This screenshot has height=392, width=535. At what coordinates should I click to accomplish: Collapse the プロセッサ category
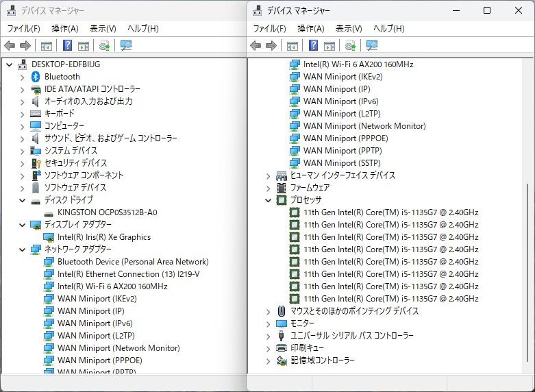268,200
